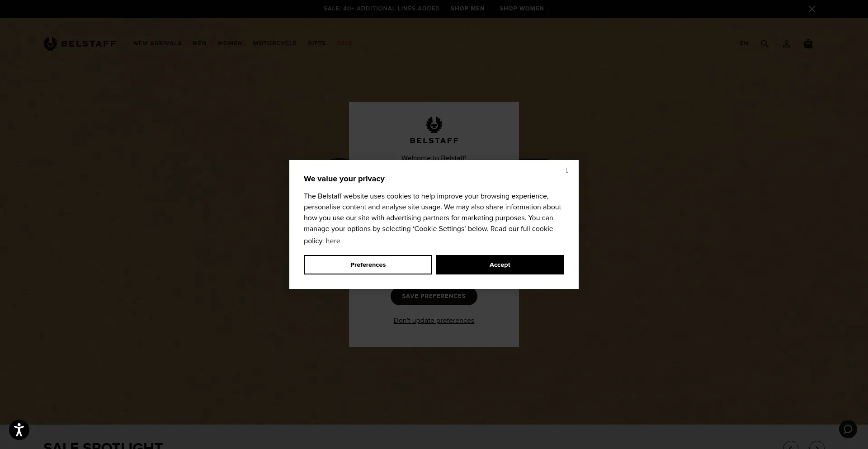Go to New Arrivals section
The image size is (868, 449).
click(157, 43)
